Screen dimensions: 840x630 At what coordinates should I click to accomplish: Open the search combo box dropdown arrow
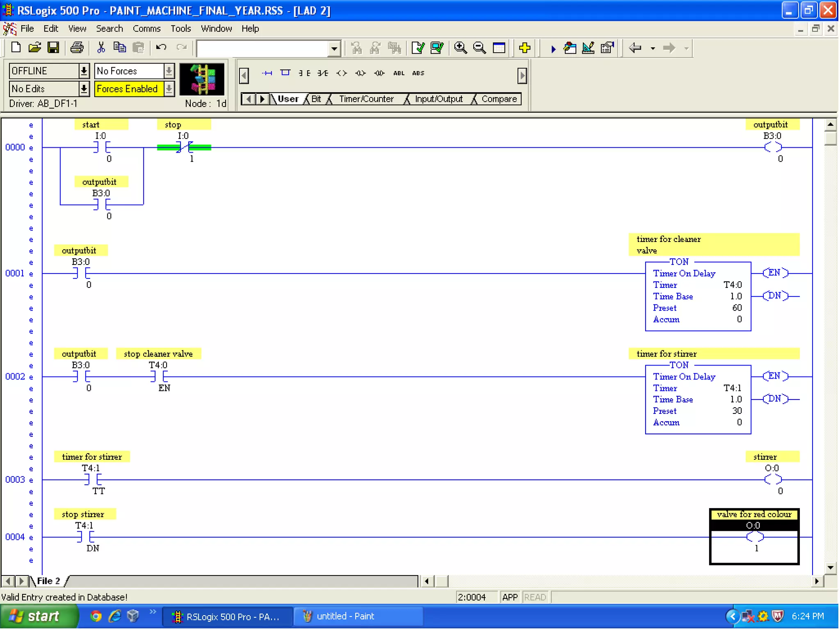[334, 49]
